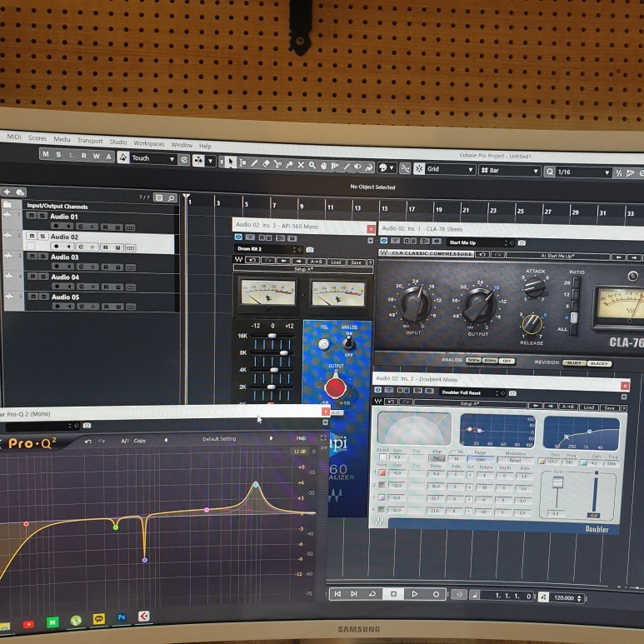Image resolution: width=644 pixels, height=644 pixels.
Task: Click the transport Stop button
Action: pyautogui.click(x=393, y=594)
